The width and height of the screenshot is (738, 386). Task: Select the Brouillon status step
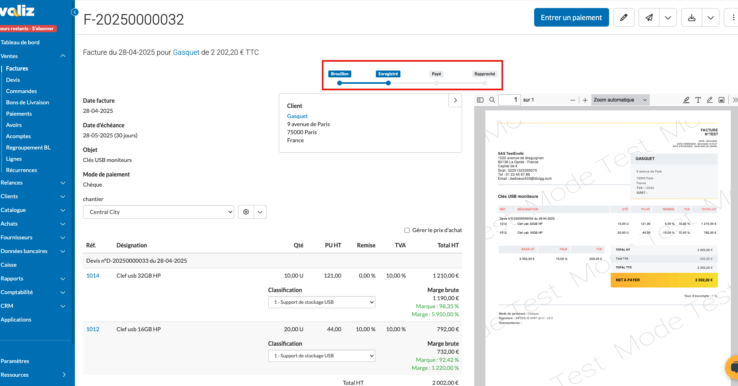pyautogui.click(x=339, y=74)
